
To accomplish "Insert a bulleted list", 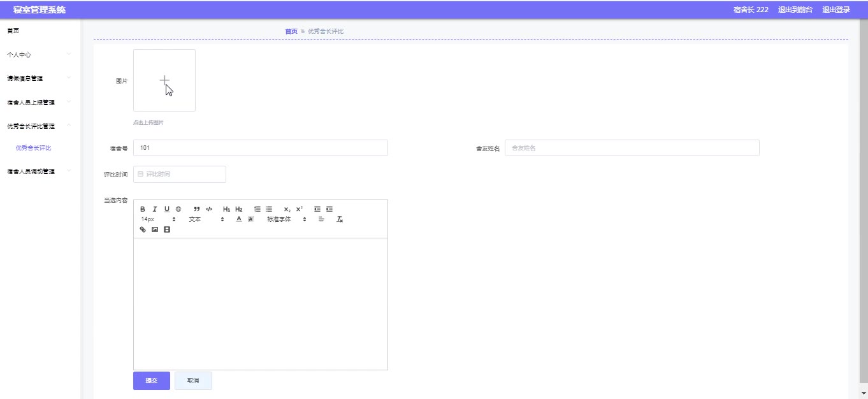I will pos(269,209).
